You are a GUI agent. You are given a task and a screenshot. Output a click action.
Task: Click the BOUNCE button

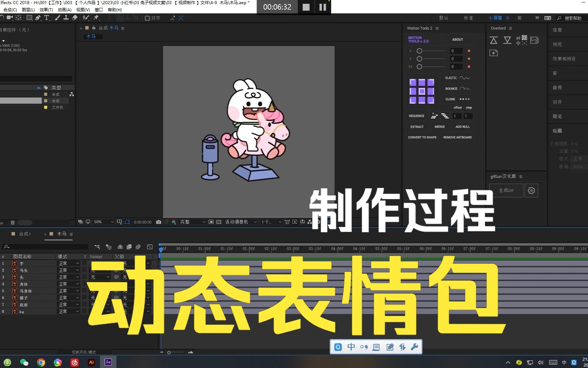click(457, 89)
